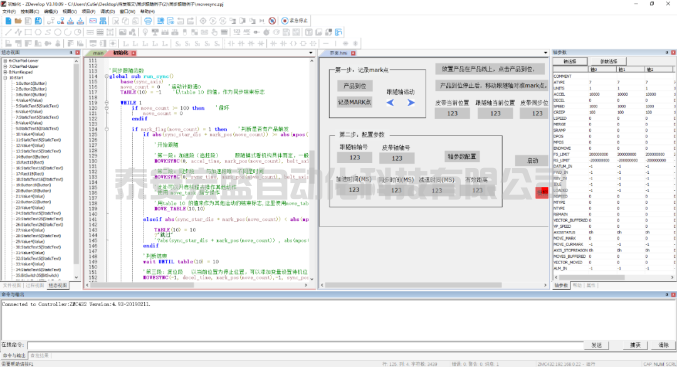This screenshot has width=678, height=369.
Task: Click the 轴参数配置 button
Action: (462, 157)
